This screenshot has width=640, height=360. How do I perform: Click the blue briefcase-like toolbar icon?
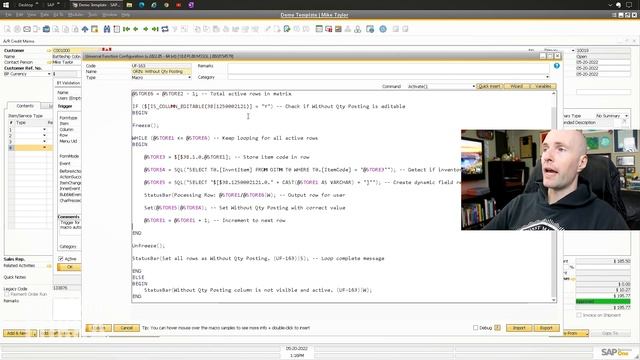(47, 29)
